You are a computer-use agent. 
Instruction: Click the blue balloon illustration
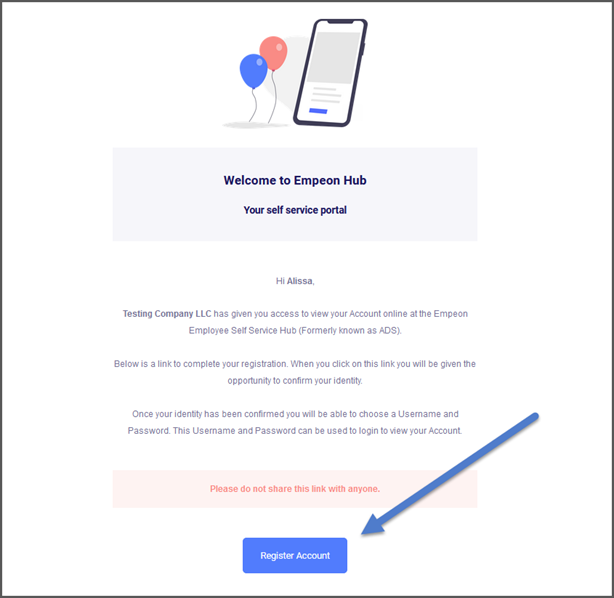(253, 71)
